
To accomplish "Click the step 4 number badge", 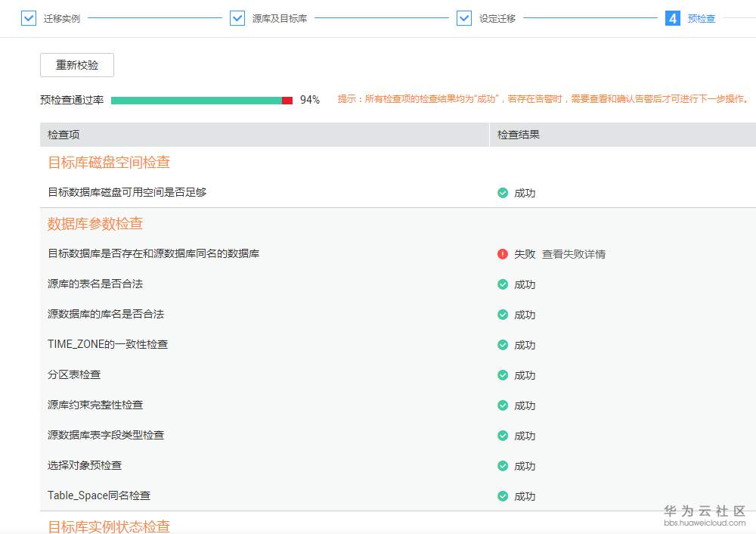I will pyautogui.click(x=673, y=18).
